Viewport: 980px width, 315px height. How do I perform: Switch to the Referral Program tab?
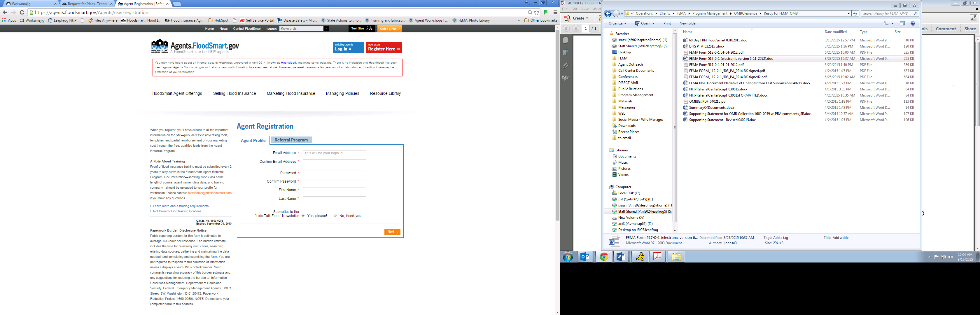point(291,140)
